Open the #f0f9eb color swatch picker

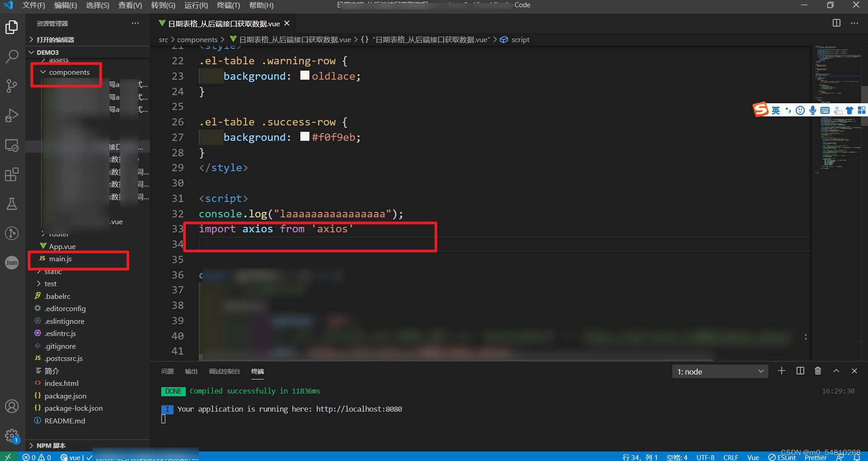coord(305,136)
